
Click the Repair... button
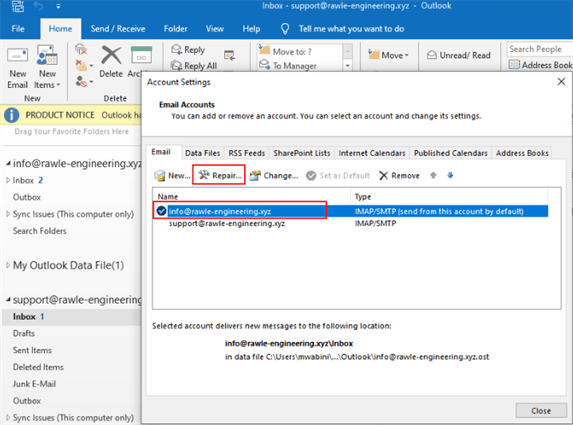pyautogui.click(x=220, y=175)
